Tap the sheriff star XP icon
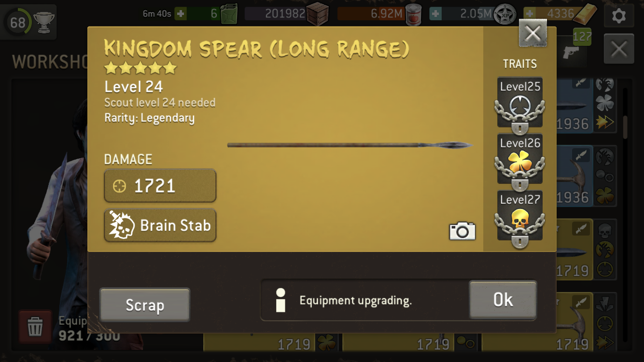644x362 pixels. (505, 14)
